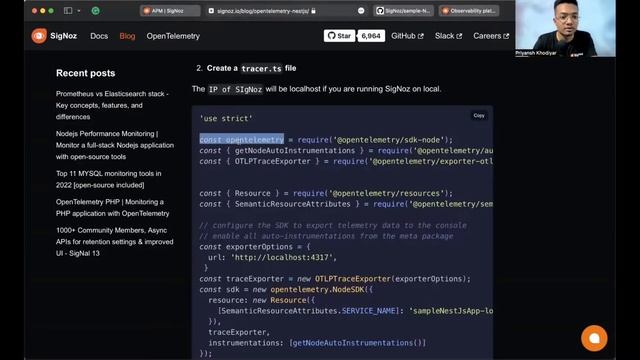Open Prometheus vs Elasticsearch stack post

pyautogui.click(x=112, y=105)
